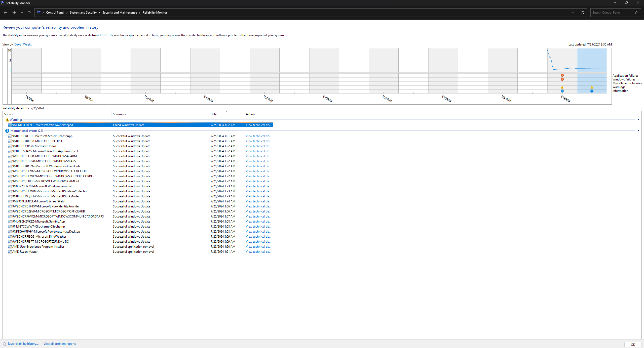644x348 pixels.
Task: Select the WindowsTerminal update row
Action: pyautogui.click(x=140, y=186)
